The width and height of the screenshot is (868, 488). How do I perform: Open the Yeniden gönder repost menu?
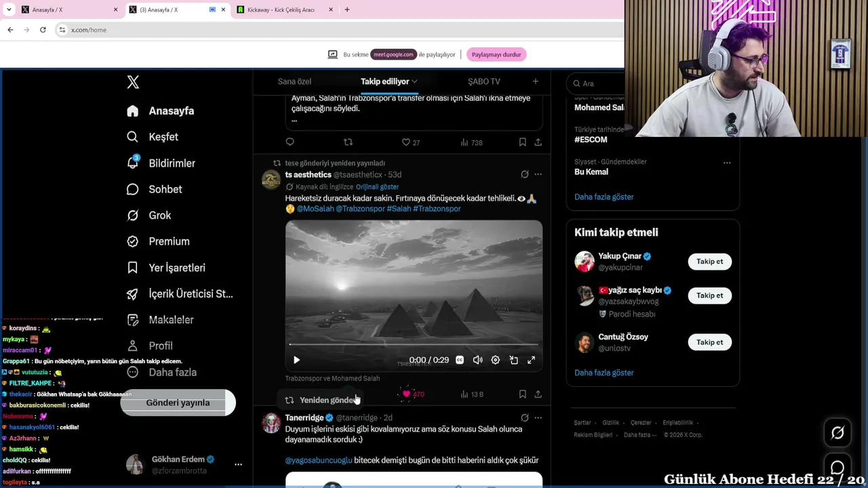coord(321,400)
